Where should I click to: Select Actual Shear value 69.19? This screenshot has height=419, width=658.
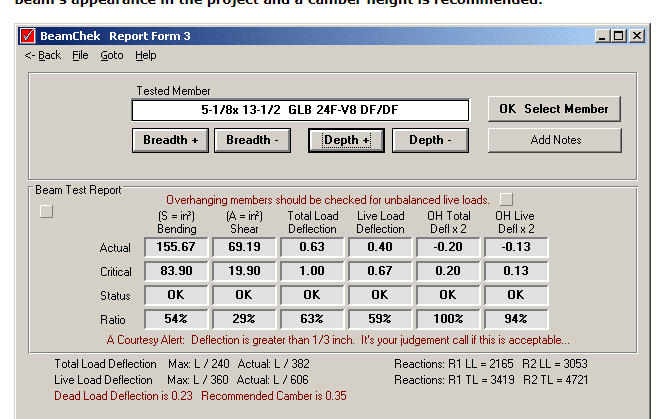[244, 247]
